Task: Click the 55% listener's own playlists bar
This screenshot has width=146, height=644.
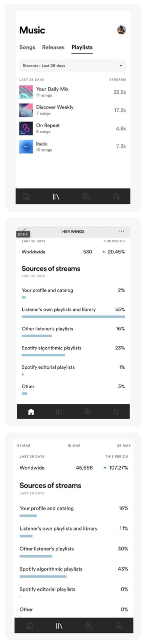Action: tap(73, 317)
